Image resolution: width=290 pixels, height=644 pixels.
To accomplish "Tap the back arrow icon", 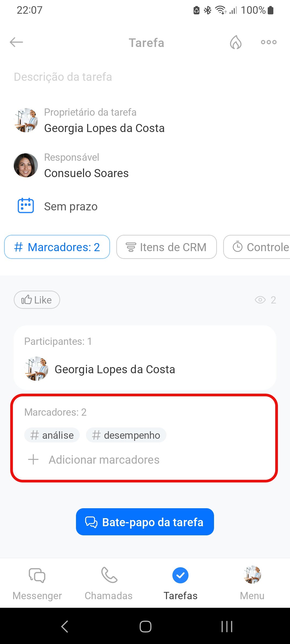I will (x=16, y=42).
